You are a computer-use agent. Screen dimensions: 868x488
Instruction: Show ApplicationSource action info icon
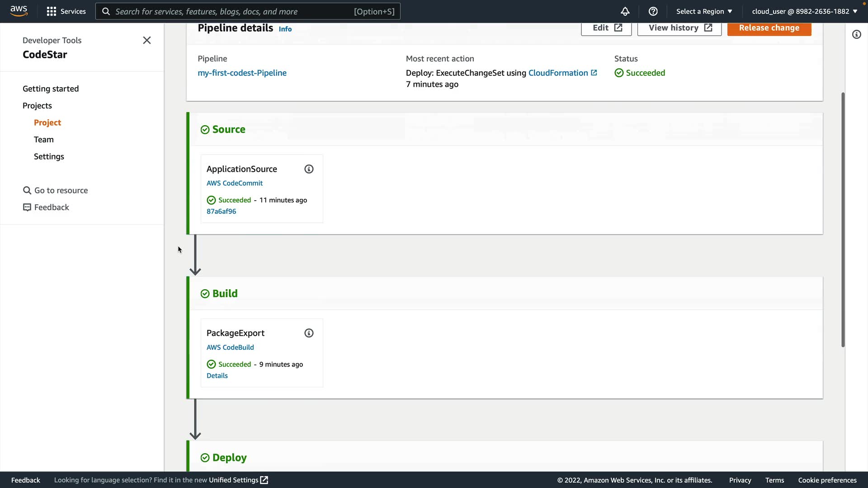309,169
